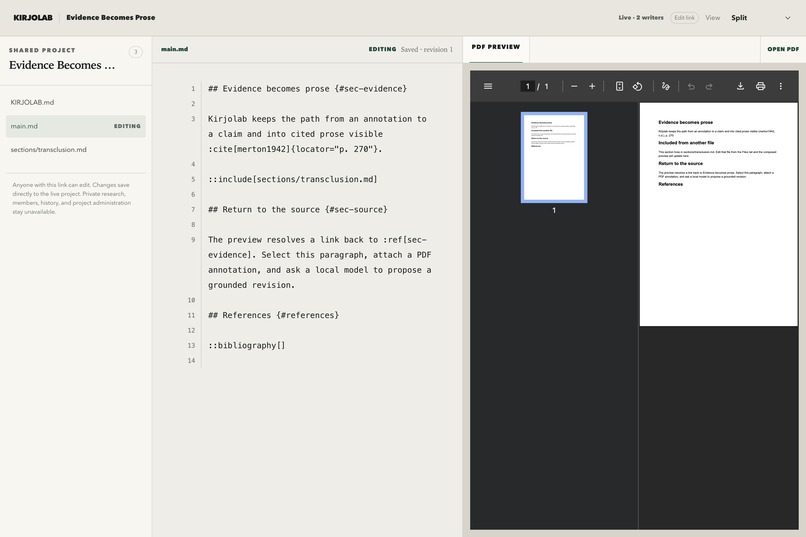Click the fit to page icon
Image resolution: width=806 pixels, height=537 pixels.
(x=619, y=86)
